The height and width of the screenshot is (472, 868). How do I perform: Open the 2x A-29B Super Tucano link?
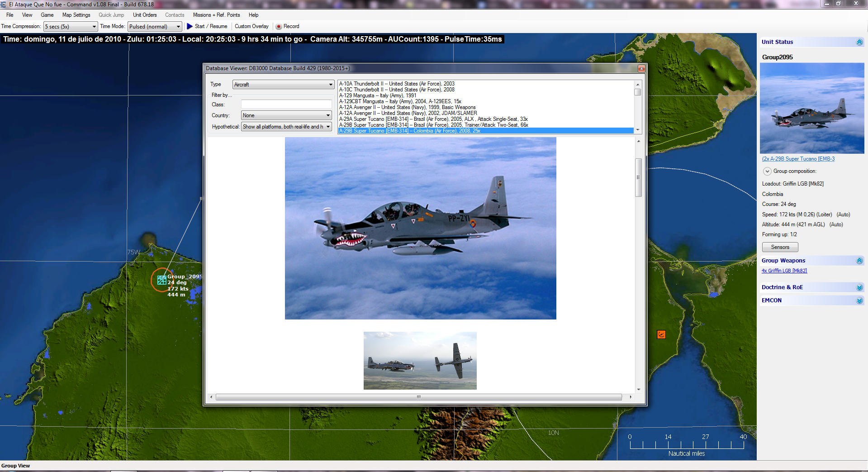(798, 159)
